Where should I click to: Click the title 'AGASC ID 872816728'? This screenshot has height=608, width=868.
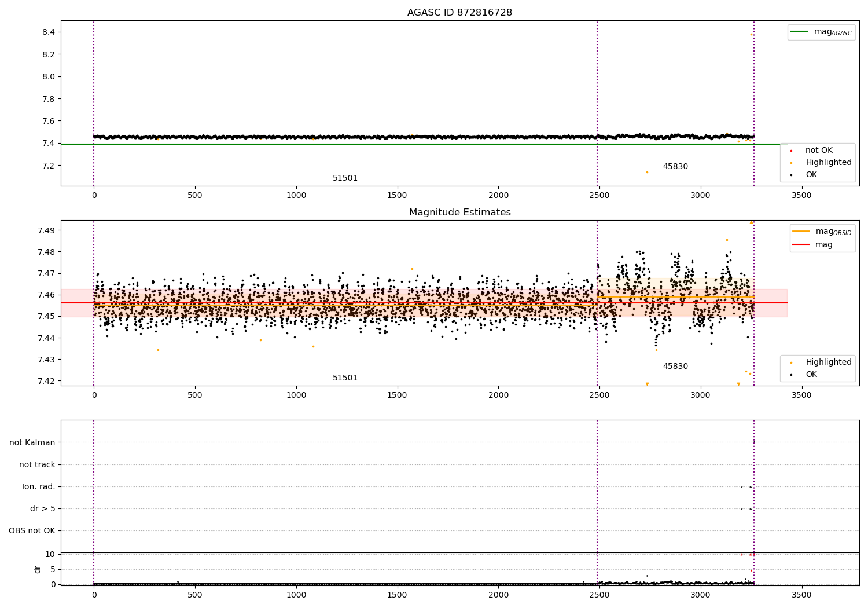(459, 13)
